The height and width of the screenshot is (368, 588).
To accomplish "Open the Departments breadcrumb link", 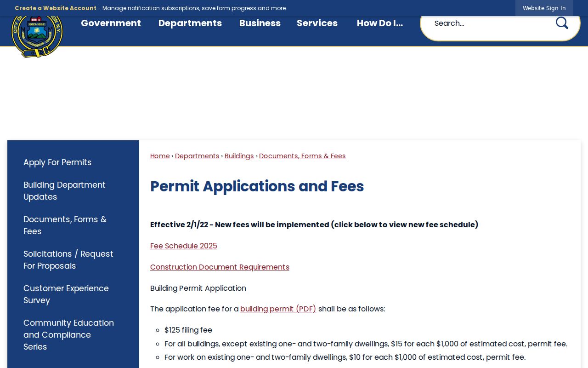I will coord(197,156).
